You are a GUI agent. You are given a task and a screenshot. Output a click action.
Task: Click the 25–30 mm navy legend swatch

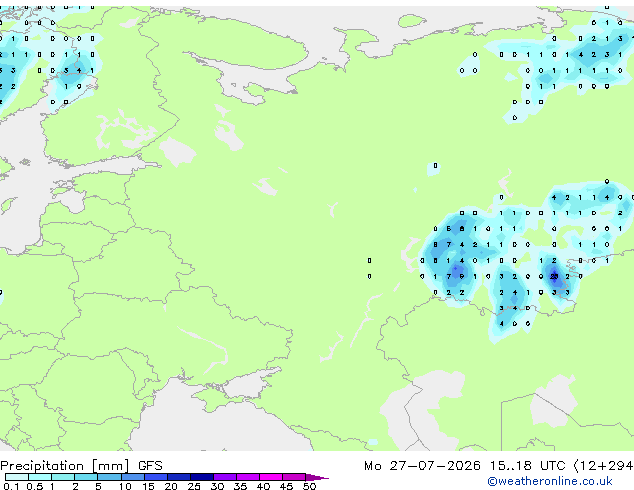(x=201, y=477)
